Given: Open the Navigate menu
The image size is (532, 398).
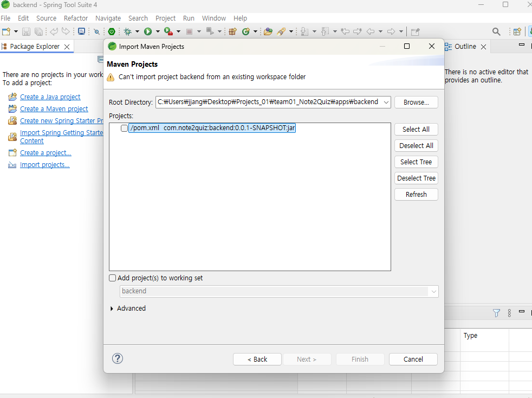Looking at the screenshot, I should click(x=108, y=18).
